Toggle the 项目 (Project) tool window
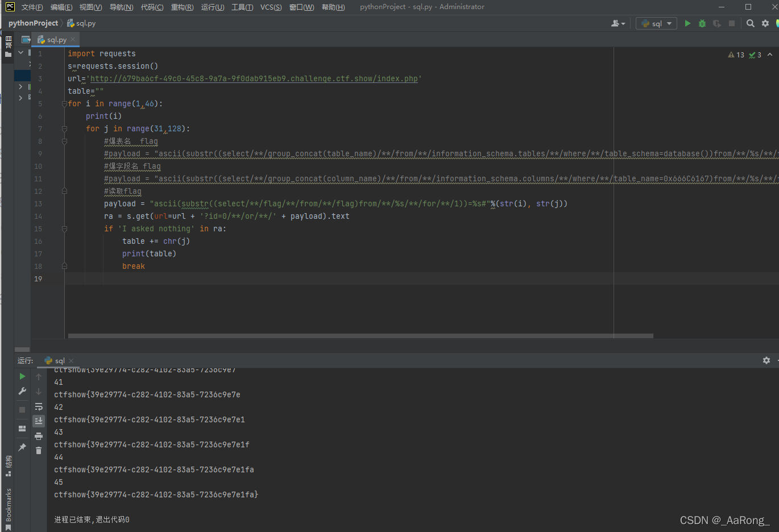The width and height of the screenshot is (779, 532). pyautogui.click(x=8, y=45)
